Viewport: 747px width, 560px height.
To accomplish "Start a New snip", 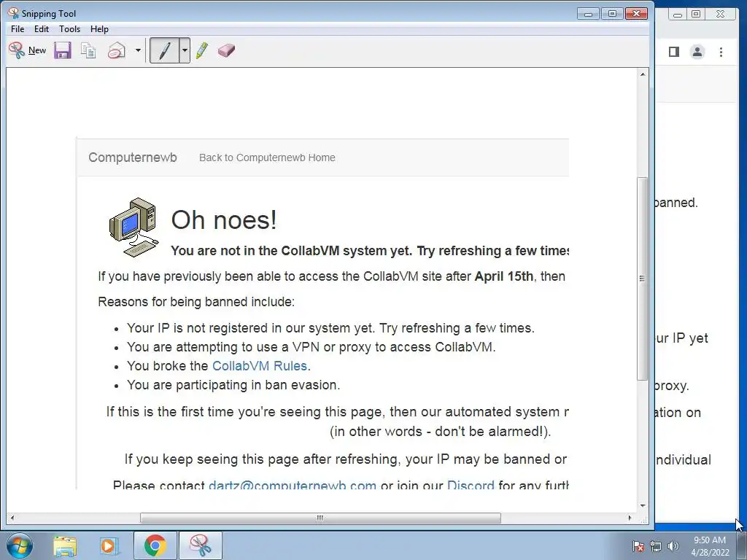I will point(27,50).
